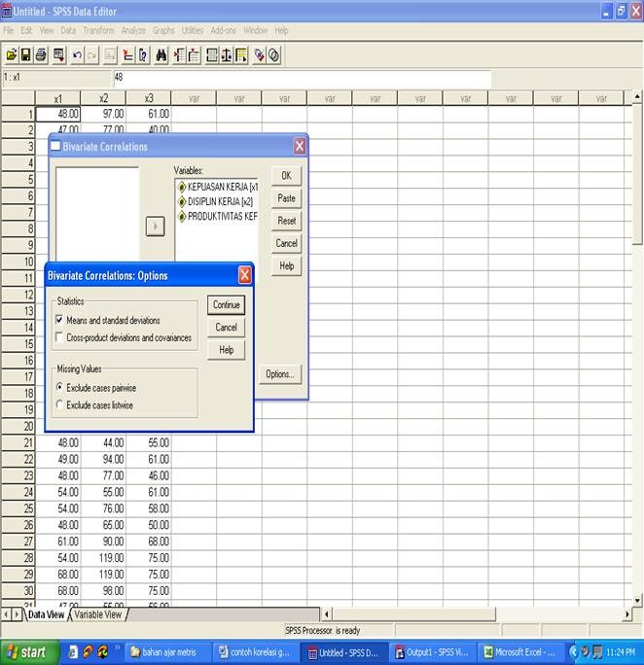
Task: Select the x3 column header
Action: [149, 98]
